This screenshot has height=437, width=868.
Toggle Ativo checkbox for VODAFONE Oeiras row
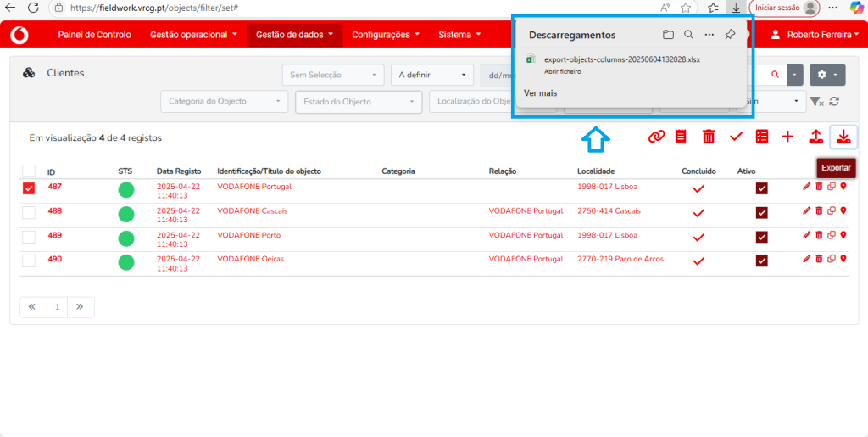[762, 261]
